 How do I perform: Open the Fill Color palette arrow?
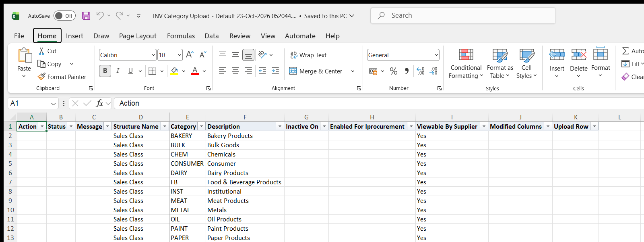click(x=184, y=71)
